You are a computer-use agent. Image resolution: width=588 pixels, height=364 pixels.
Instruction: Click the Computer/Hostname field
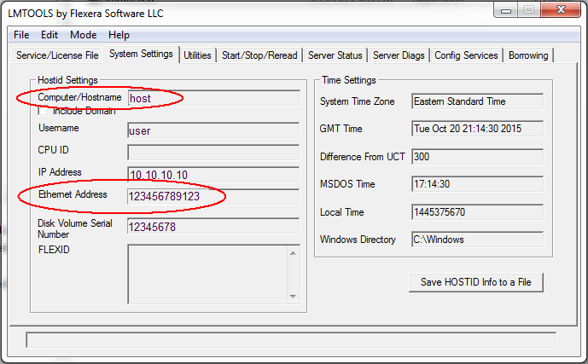click(x=213, y=98)
